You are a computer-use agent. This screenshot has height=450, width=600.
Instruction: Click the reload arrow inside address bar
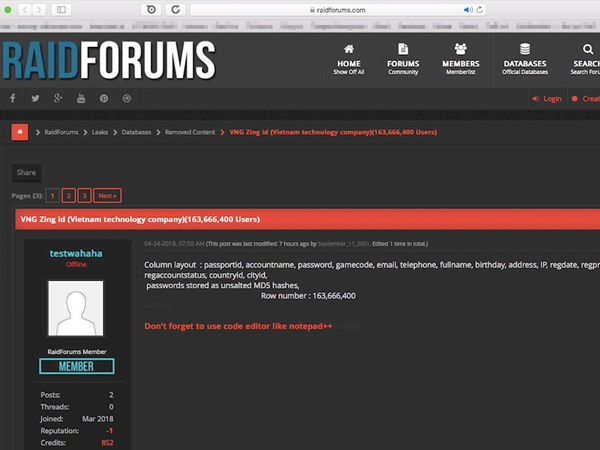pos(479,10)
